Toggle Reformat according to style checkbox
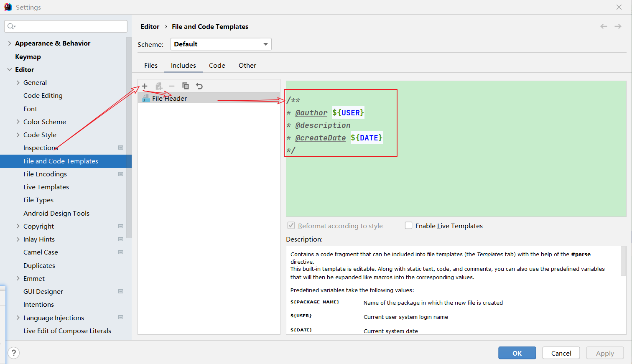This screenshot has width=632, height=364. pyautogui.click(x=291, y=226)
